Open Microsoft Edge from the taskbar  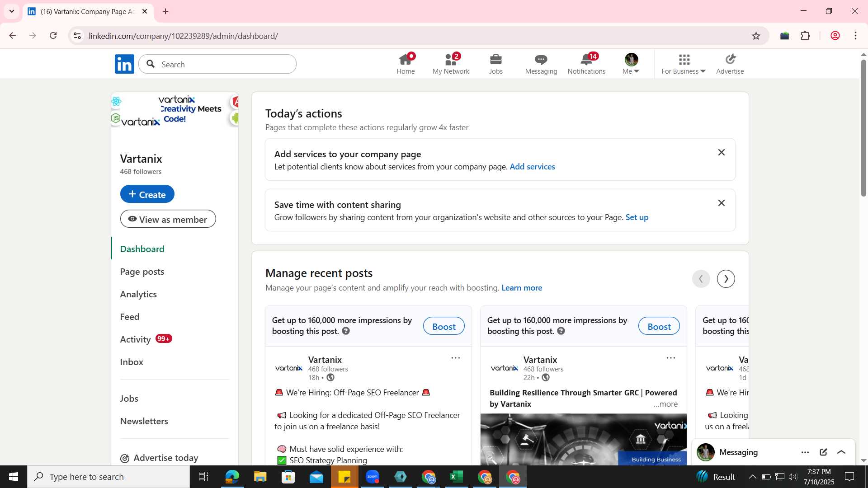[x=232, y=477]
